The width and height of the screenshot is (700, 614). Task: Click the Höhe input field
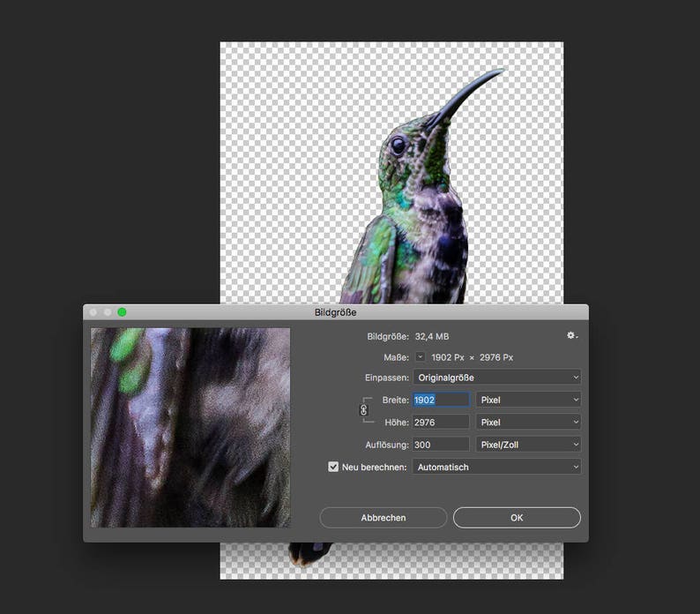coord(441,423)
